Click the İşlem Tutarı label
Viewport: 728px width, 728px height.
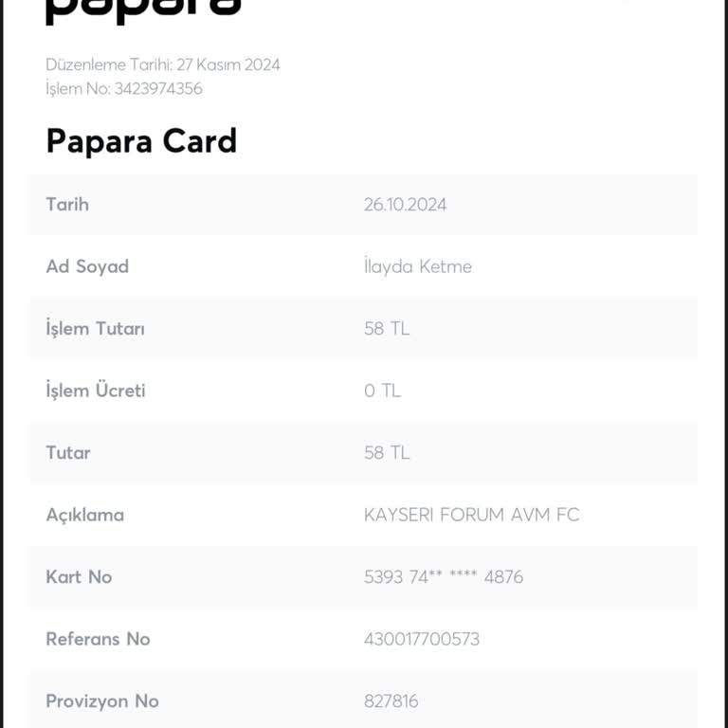pyautogui.click(x=95, y=329)
